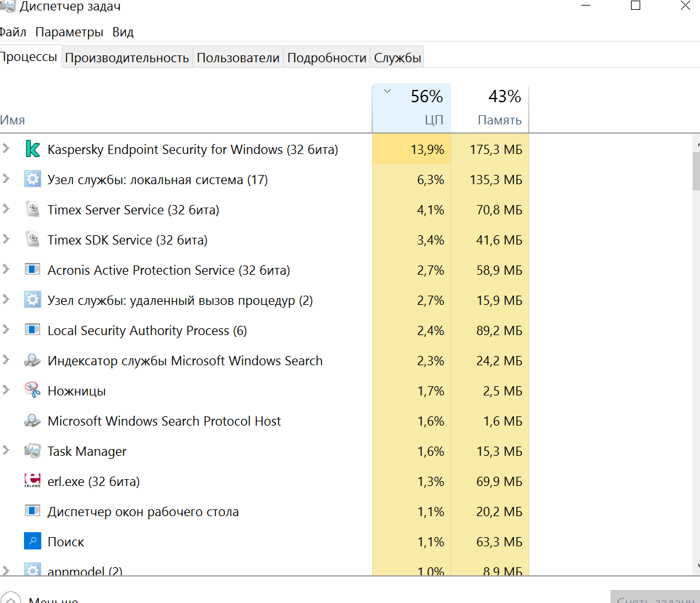Viewport: 700px width, 603px height.
Task: Click the 13,9% CPU value
Action: tap(427, 150)
